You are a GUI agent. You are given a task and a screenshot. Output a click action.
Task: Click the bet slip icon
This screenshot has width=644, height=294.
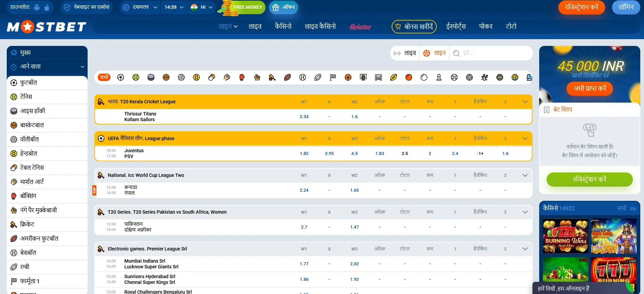click(547, 110)
